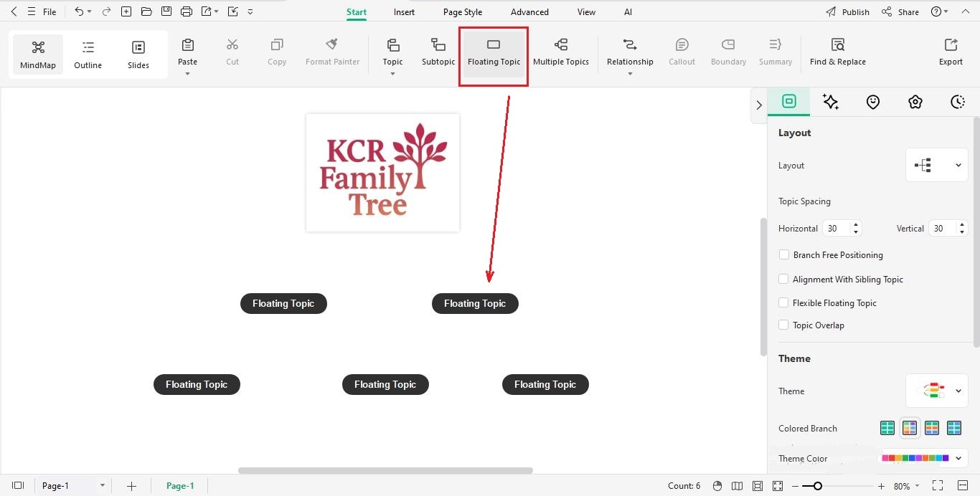Screen dimensions: 980x496
Task: Check Flexible Floating Topic
Action: point(783,302)
